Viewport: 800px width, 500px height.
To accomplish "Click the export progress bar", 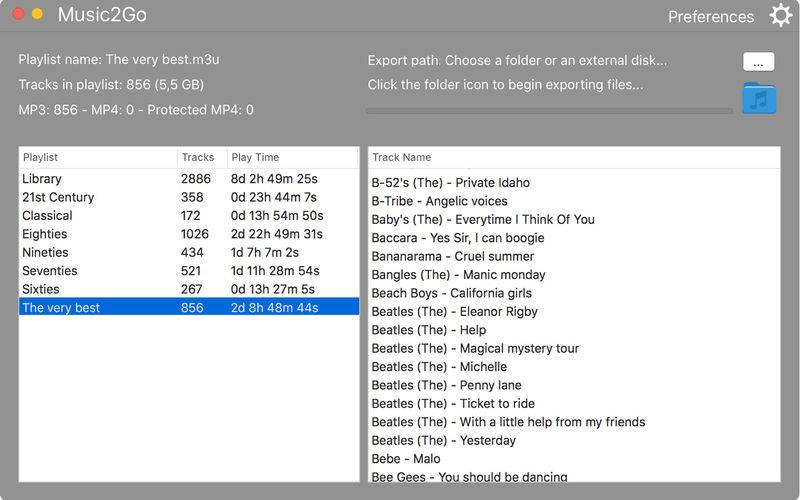I will (549, 110).
